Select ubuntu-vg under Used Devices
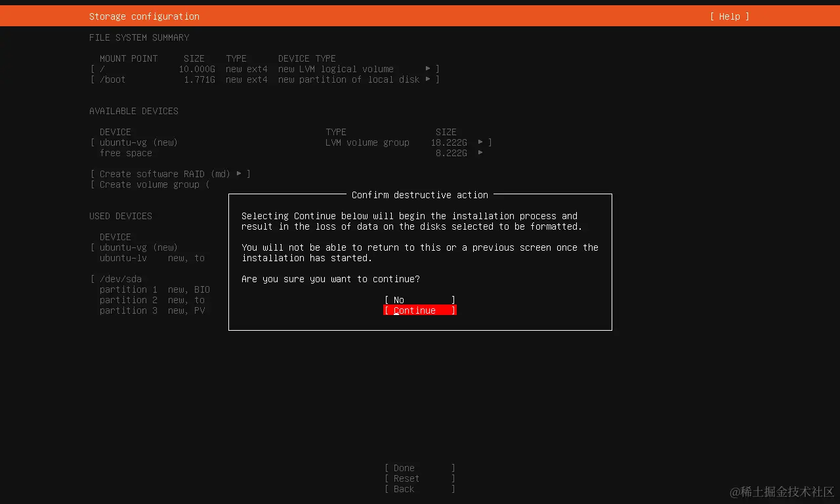Viewport: 840px width, 504px height. tap(135, 247)
